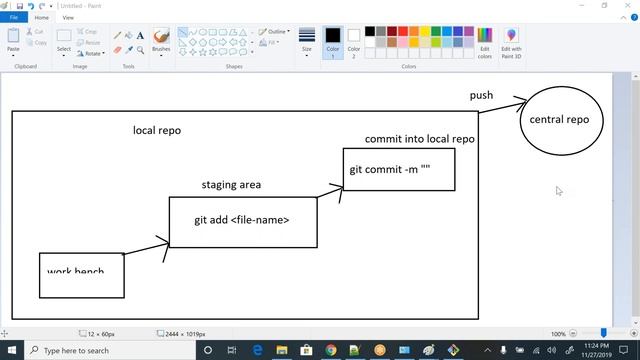Image resolution: width=640 pixels, height=360 pixels.
Task: Pick the yellow palette swatch
Action: [x=425, y=31]
